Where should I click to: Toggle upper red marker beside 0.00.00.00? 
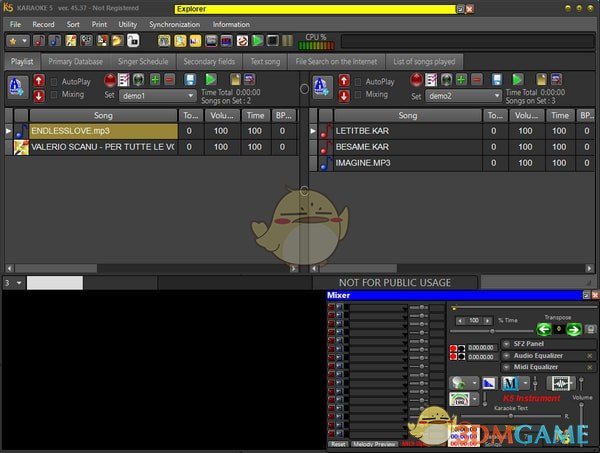tap(453, 348)
